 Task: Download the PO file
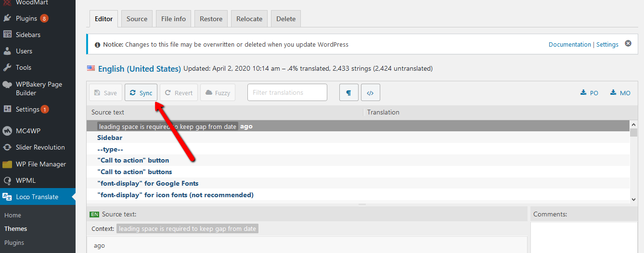coord(590,93)
